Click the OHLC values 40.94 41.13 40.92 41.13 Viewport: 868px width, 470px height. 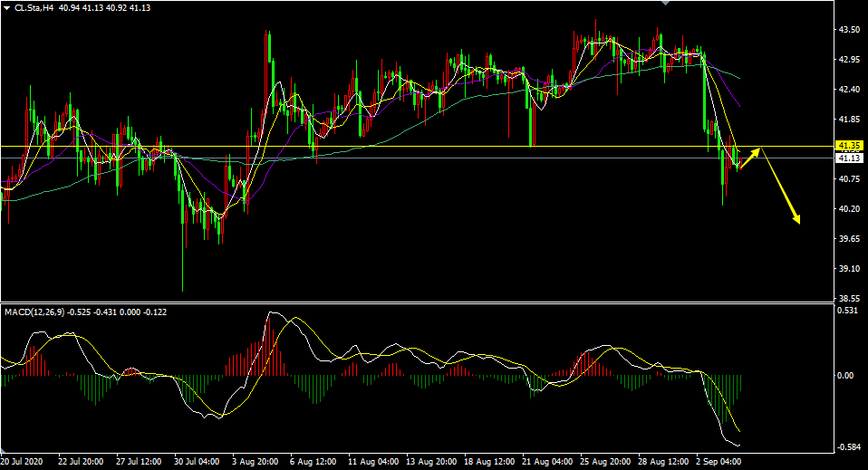click(x=104, y=8)
